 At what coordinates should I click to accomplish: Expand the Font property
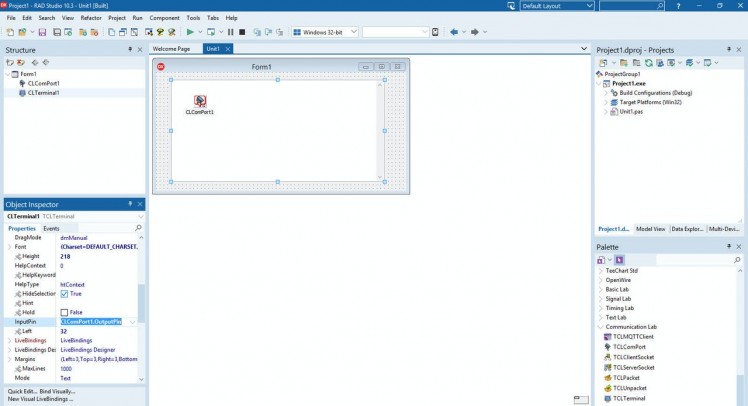pos(10,247)
